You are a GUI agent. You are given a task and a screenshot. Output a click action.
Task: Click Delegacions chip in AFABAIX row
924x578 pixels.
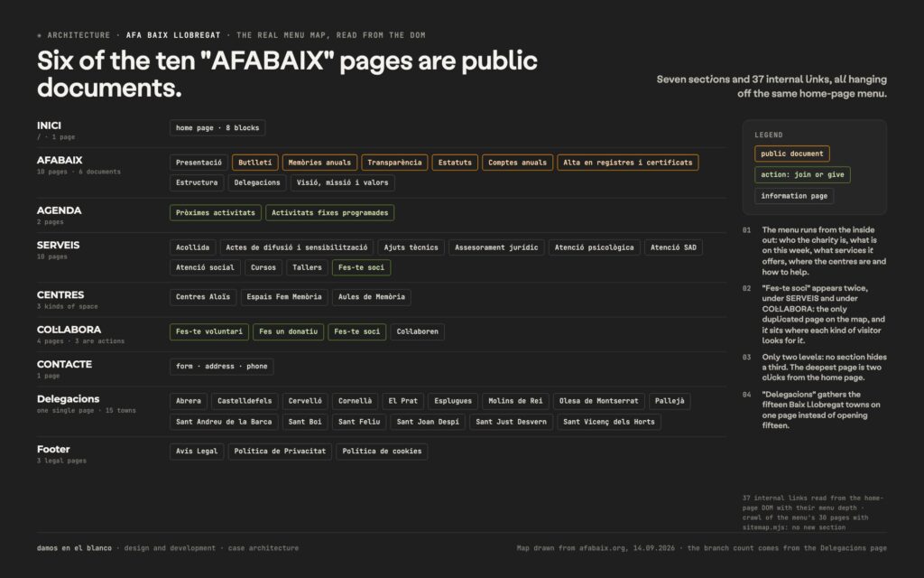coord(257,182)
